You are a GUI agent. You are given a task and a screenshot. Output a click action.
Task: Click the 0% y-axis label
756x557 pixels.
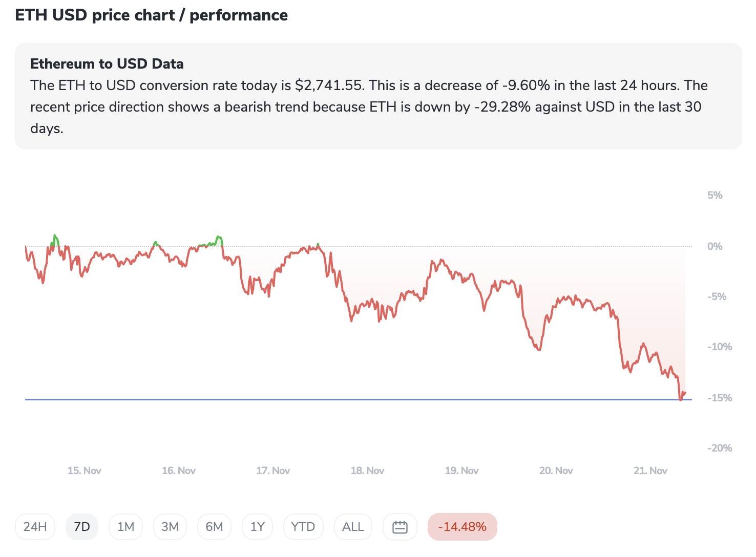(x=715, y=246)
